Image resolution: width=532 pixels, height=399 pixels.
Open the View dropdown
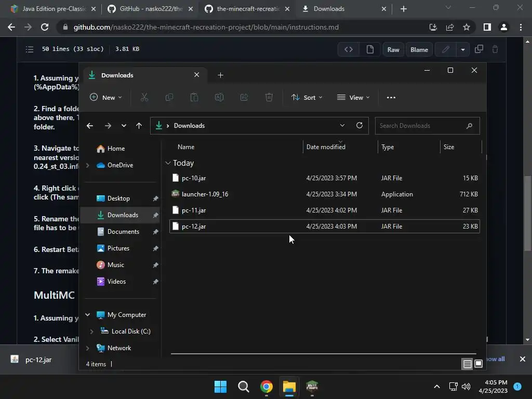pos(353,97)
